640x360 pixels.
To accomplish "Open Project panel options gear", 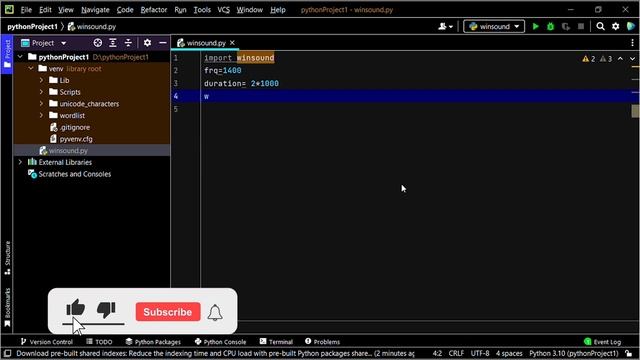I will (147, 43).
